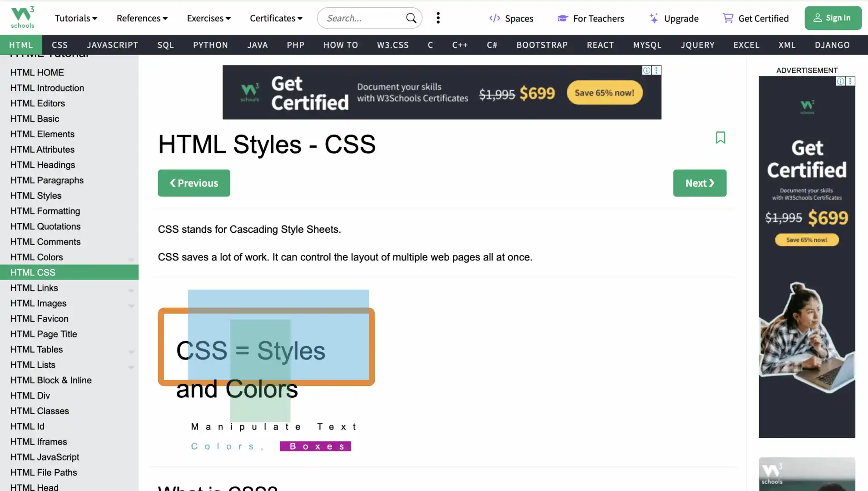
Task: Click the banner ad options icon
Action: (656, 70)
